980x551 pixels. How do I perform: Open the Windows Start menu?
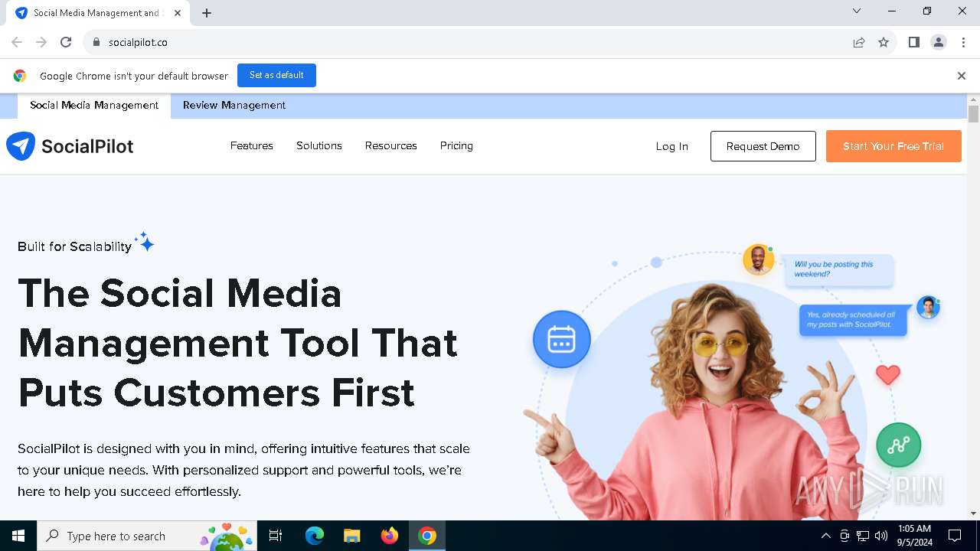(x=18, y=536)
